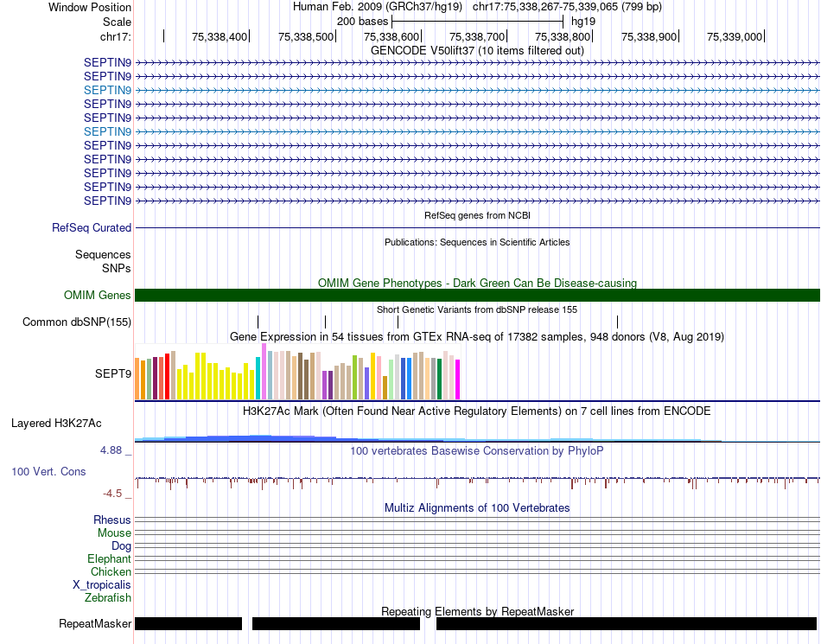Click the topmost SEPTIN9 transcript label

point(107,62)
